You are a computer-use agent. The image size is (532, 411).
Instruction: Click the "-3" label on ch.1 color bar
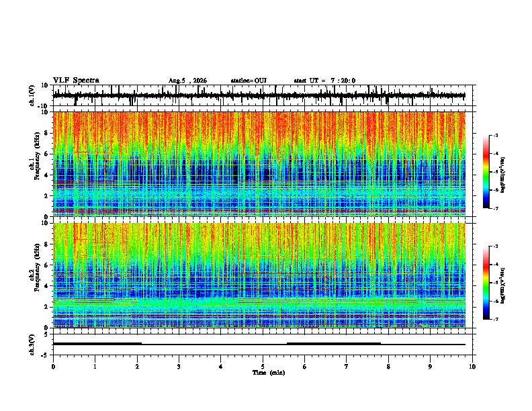coord(495,136)
